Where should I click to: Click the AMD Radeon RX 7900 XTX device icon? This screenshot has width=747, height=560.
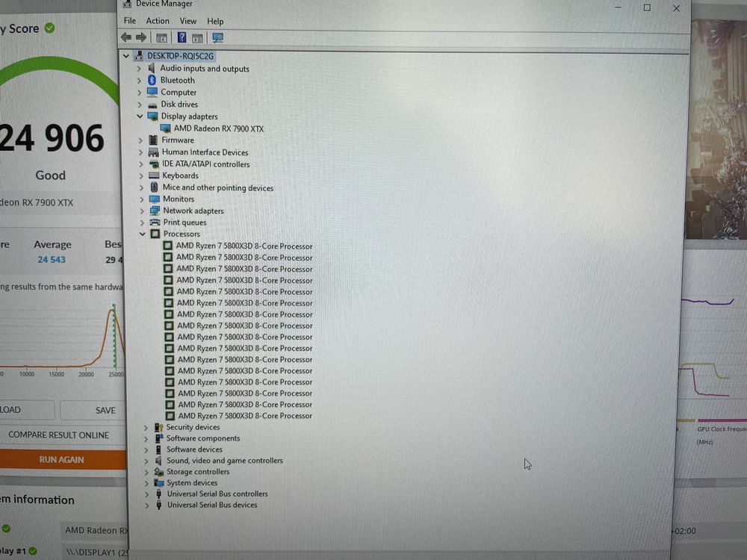pos(165,128)
